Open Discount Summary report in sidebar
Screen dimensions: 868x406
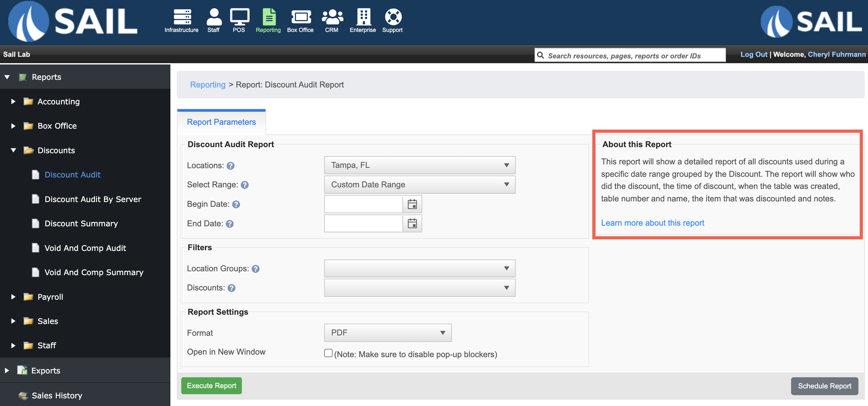pos(81,223)
